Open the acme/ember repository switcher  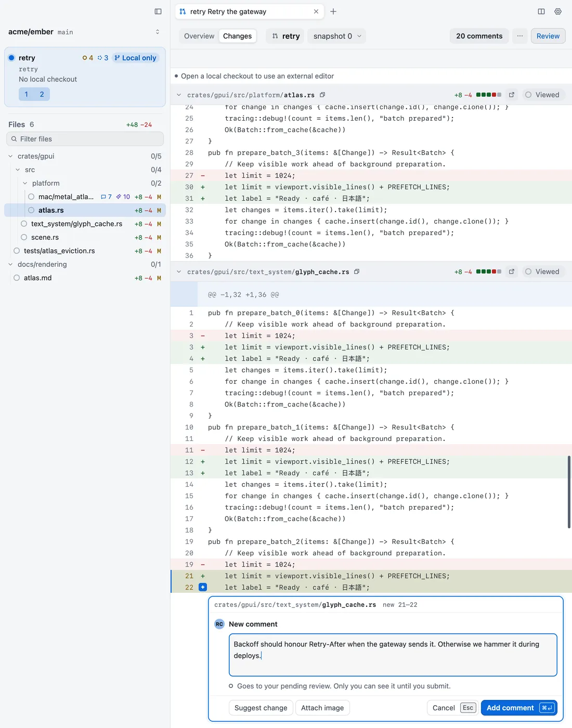(x=85, y=32)
